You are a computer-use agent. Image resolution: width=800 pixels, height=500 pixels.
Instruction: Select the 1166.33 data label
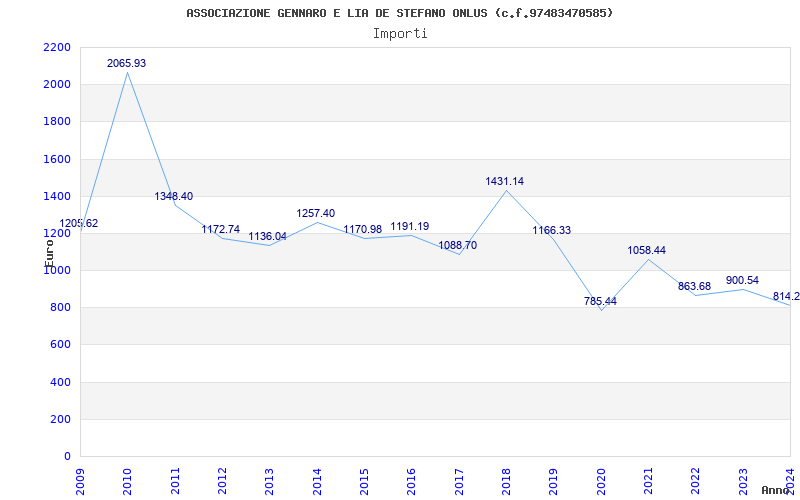pos(552,231)
